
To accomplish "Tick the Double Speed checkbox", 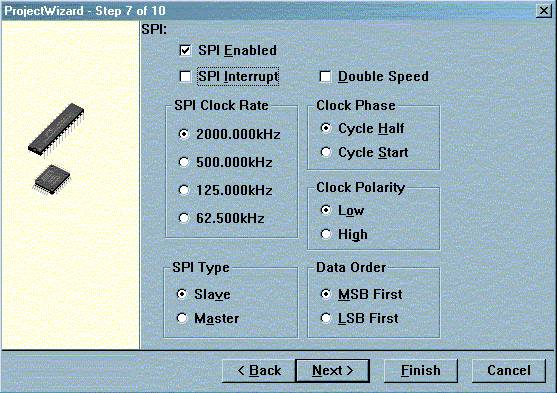I will pos(325,76).
